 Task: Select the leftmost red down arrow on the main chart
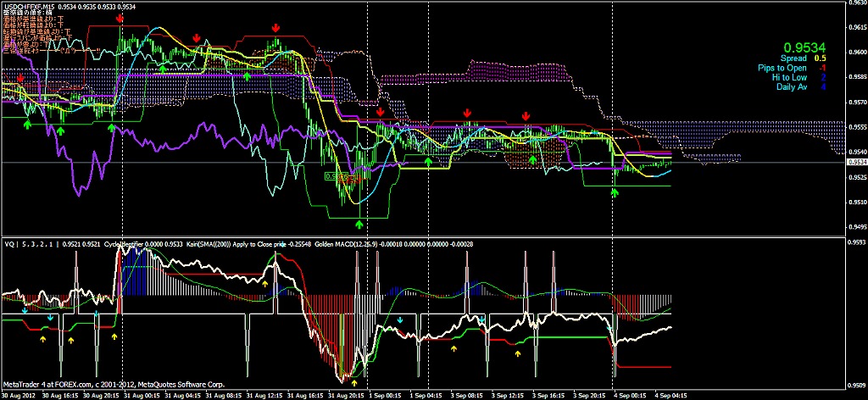click(20, 77)
